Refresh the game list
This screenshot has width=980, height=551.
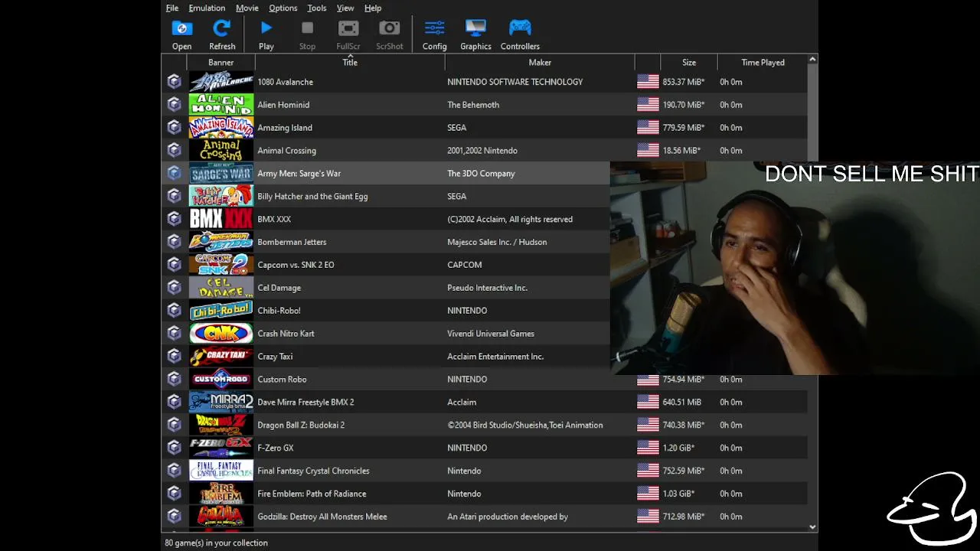[x=222, y=35]
